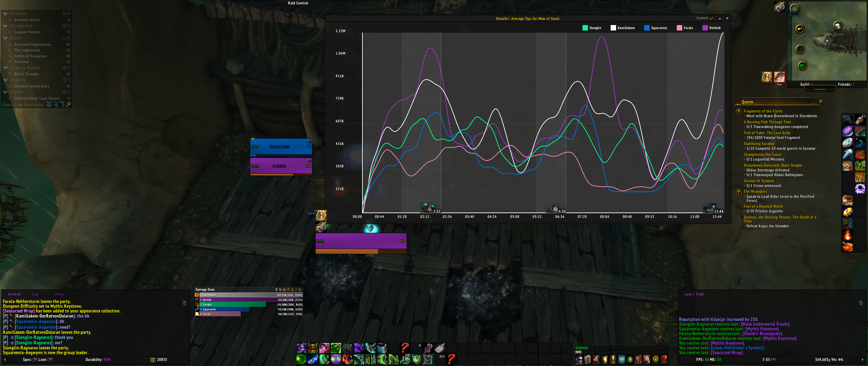Collapse the Finish task group
The image size is (868, 366).
(5, 92)
